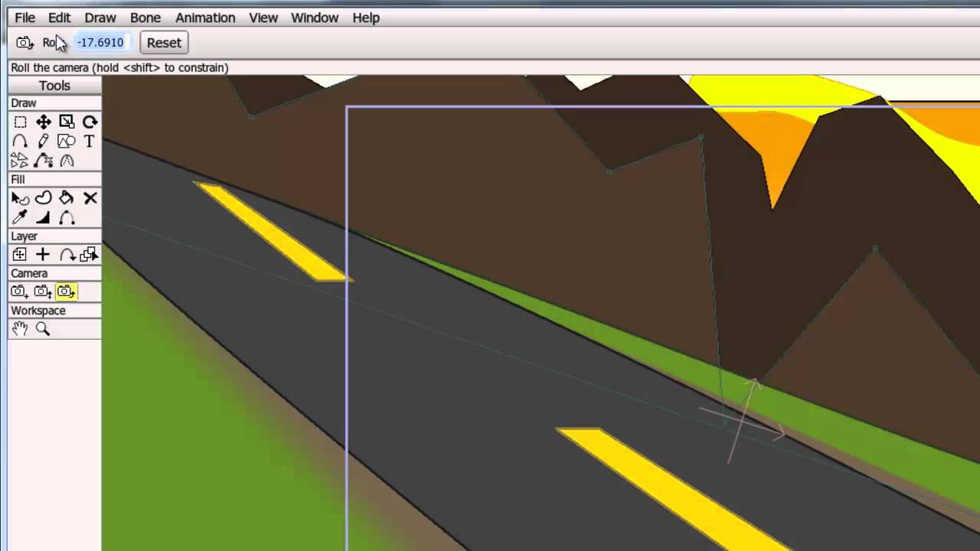
Task: Select the Set Origin layer tool
Action: [x=20, y=255]
